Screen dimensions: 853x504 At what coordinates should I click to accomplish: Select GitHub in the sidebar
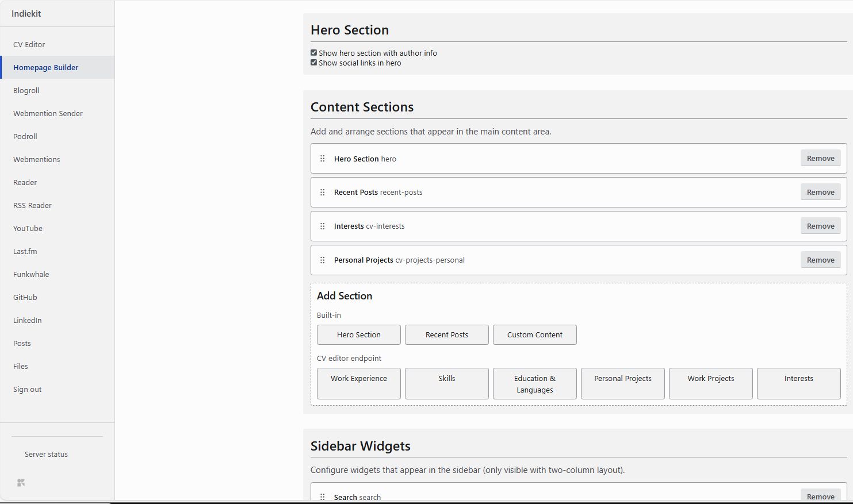click(25, 297)
